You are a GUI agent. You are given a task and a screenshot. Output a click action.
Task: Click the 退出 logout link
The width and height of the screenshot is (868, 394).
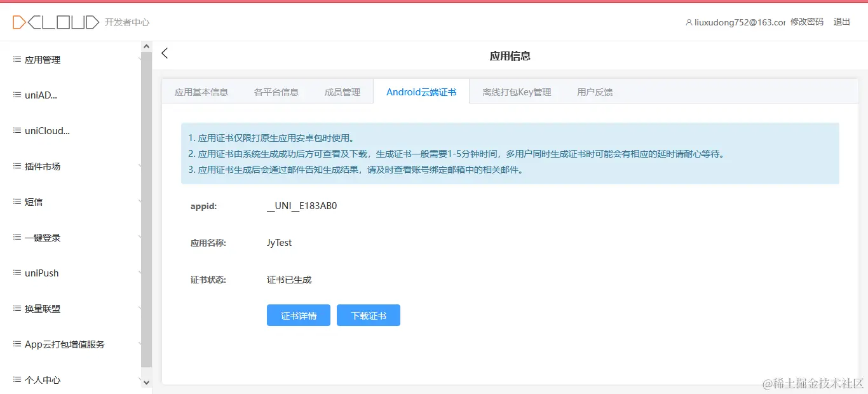pyautogui.click(x=842, y=22)
